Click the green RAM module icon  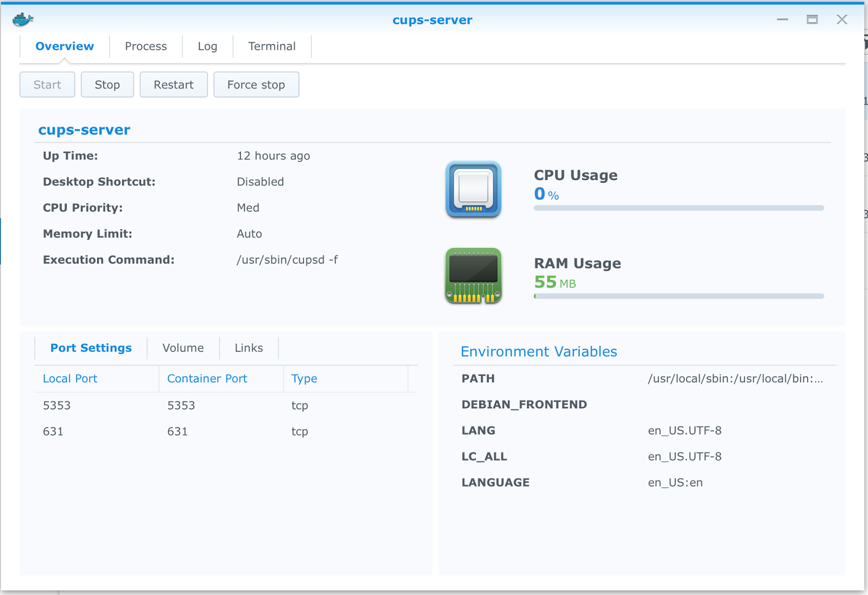(473, 276)
